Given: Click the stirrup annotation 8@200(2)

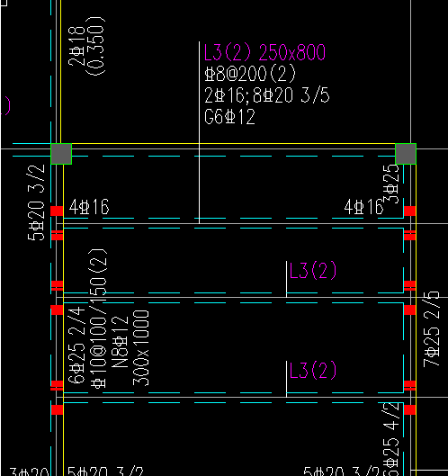Looking at the screenshot, I should [x=250, y=74].
